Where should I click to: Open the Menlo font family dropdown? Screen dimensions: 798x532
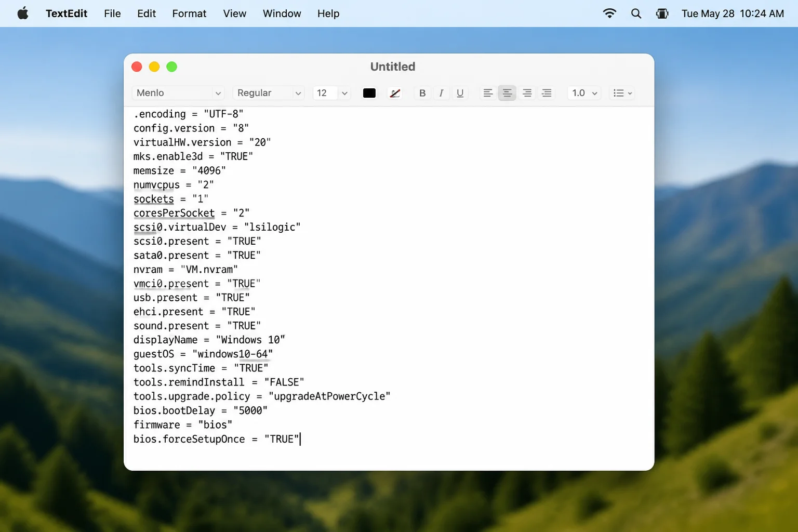click(x=178, y=93)
